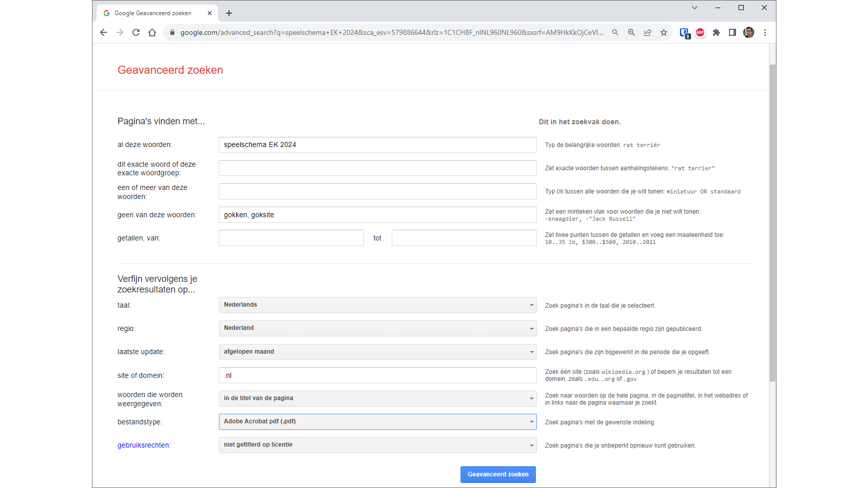868x488 pixels.
Task: Open the home page icon
Action: [x=152, y=32]
